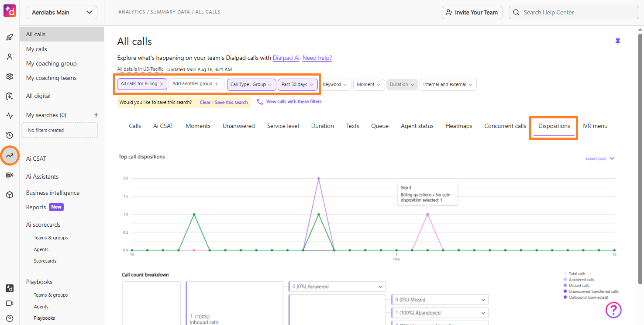Screen dimensions: 644x325
Task: Open the video meeting camera icon
Action: coord(10,303)
